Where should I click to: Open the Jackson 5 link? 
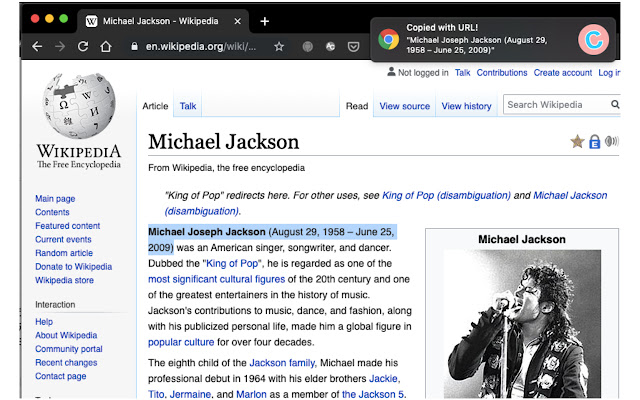(x=373, y=394)
